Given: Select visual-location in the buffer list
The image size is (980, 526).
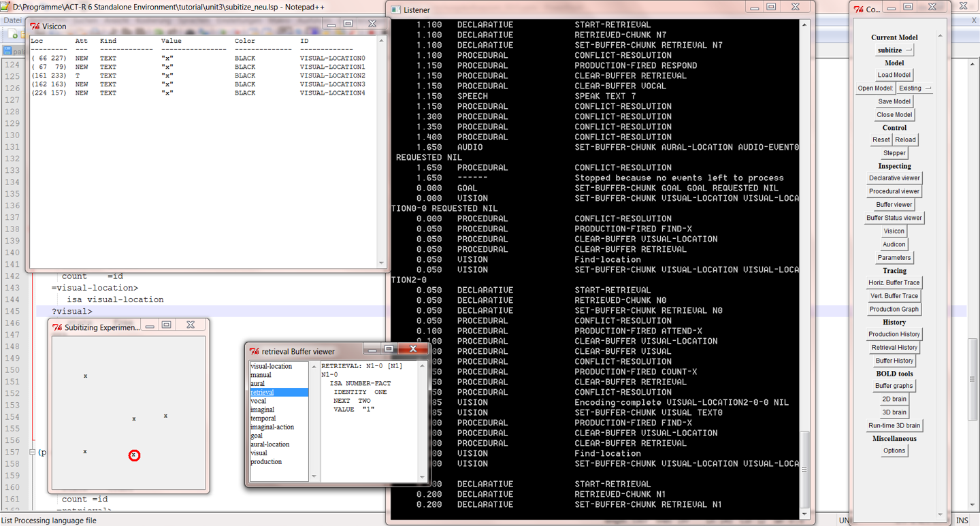Looking at the screenshot, I should 271,366.
